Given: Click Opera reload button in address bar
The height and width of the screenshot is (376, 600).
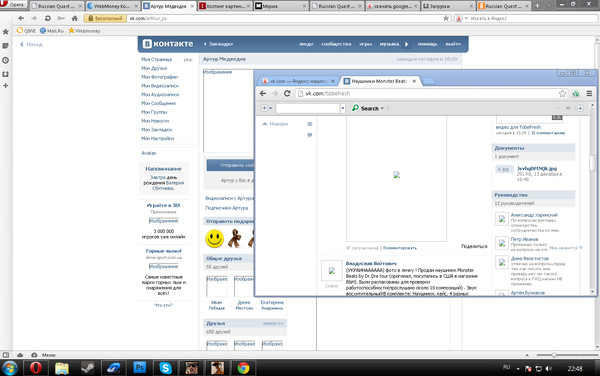Looking at the screenshot, I should (x=47, y=18).
